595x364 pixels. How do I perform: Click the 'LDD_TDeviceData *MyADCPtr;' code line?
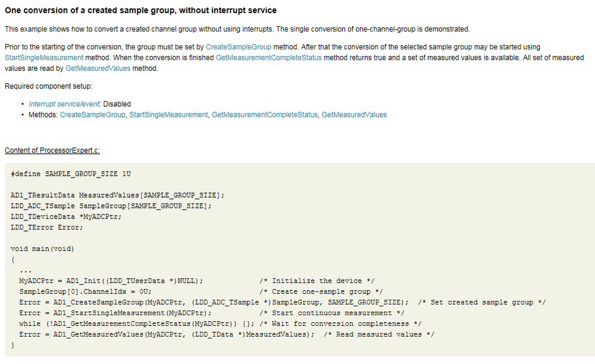(x=66, y=216)
